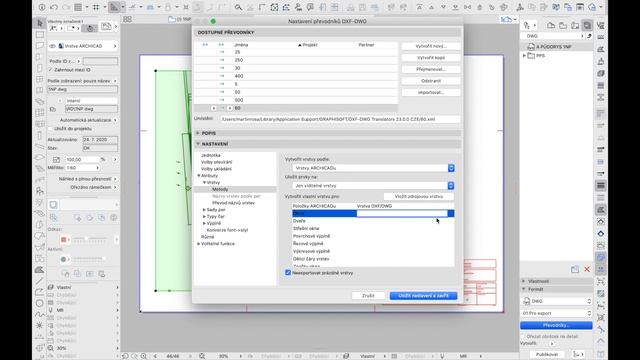The height and width of the screenshot is (360, 640).
Task: Click the publisher set icon in Organizer header
Action: tap(587, 25)
